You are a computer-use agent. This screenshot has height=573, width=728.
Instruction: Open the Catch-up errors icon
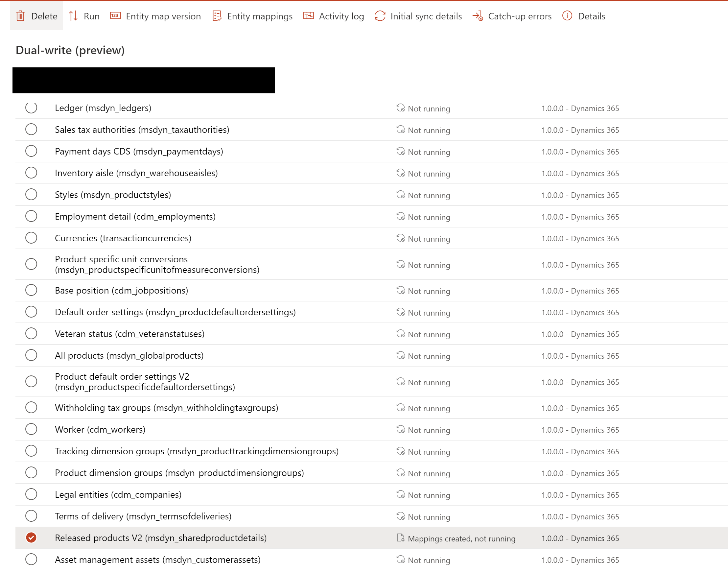click(x=478, y=16)
